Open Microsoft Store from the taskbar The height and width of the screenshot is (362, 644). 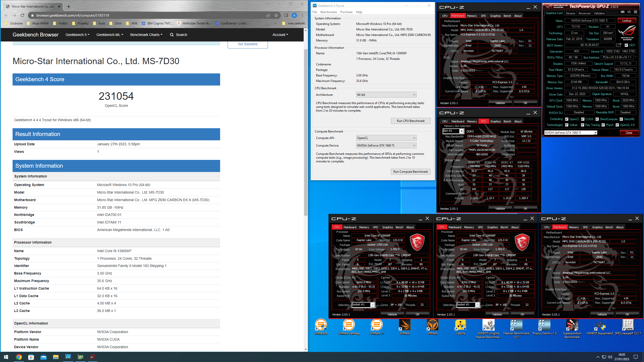(31, 357)
